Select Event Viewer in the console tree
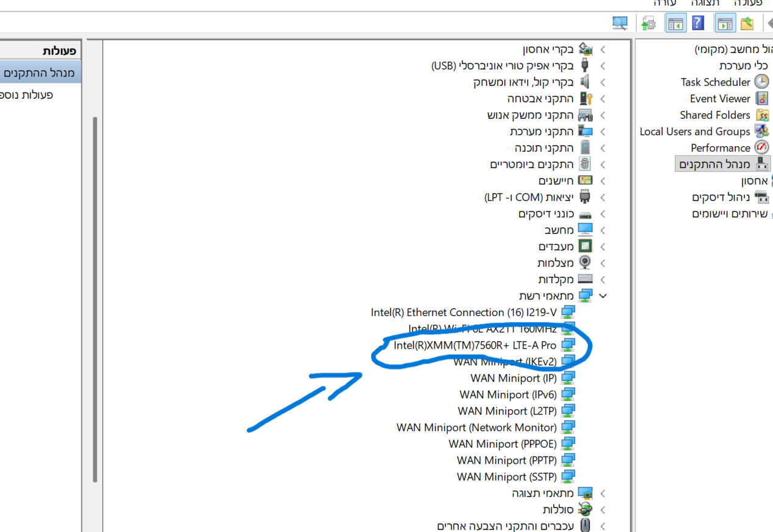773x532 pixels. pyautogui.click(x=719, y=99)
